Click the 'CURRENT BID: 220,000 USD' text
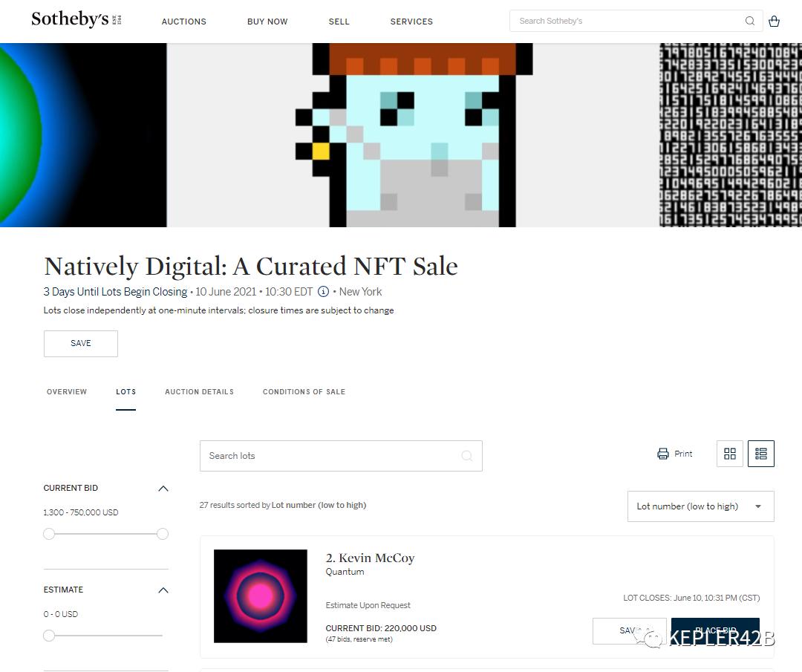The image size is (802, 672). coord(381,628)
